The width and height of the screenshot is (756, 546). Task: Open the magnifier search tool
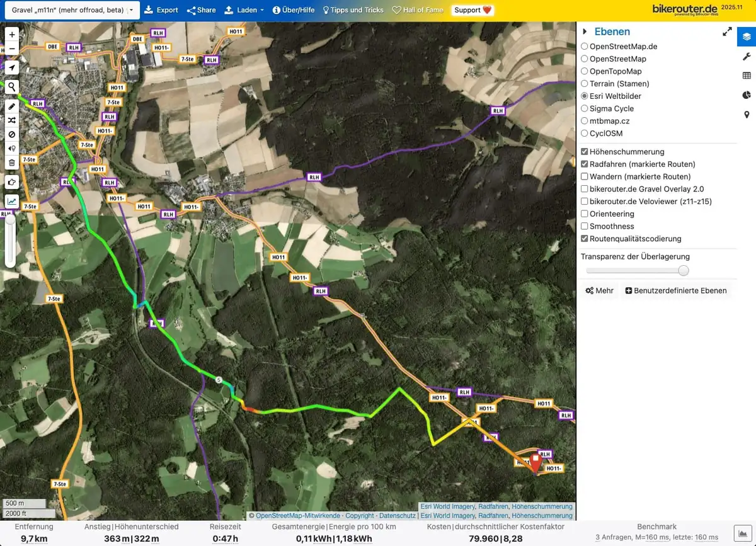(11, 87)
